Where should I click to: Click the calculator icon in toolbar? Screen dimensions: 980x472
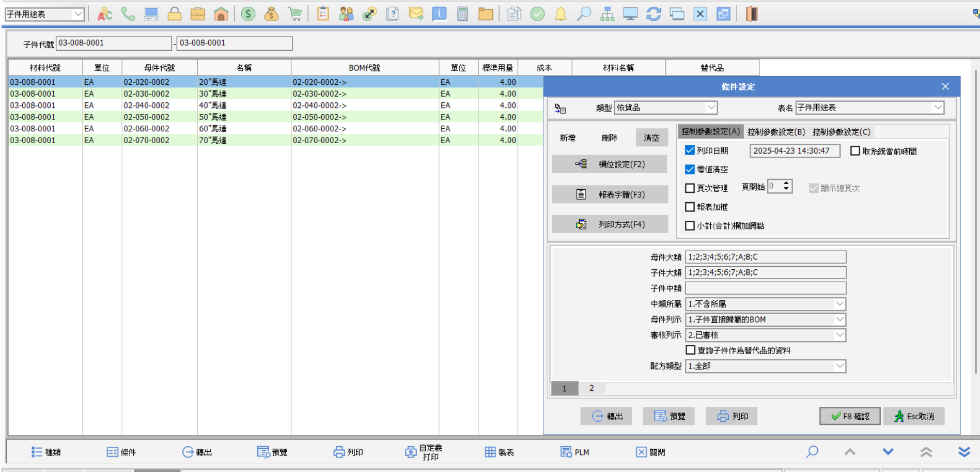point(462,14)
